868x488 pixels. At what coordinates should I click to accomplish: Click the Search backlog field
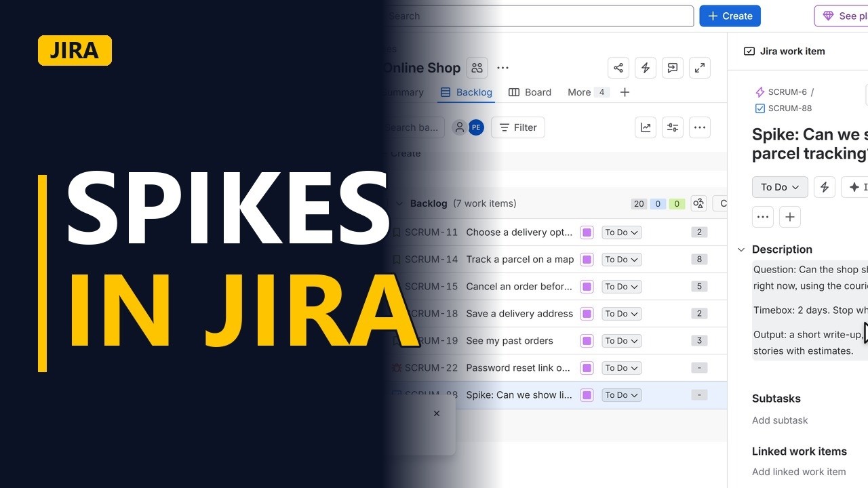[x=414, y=127]
